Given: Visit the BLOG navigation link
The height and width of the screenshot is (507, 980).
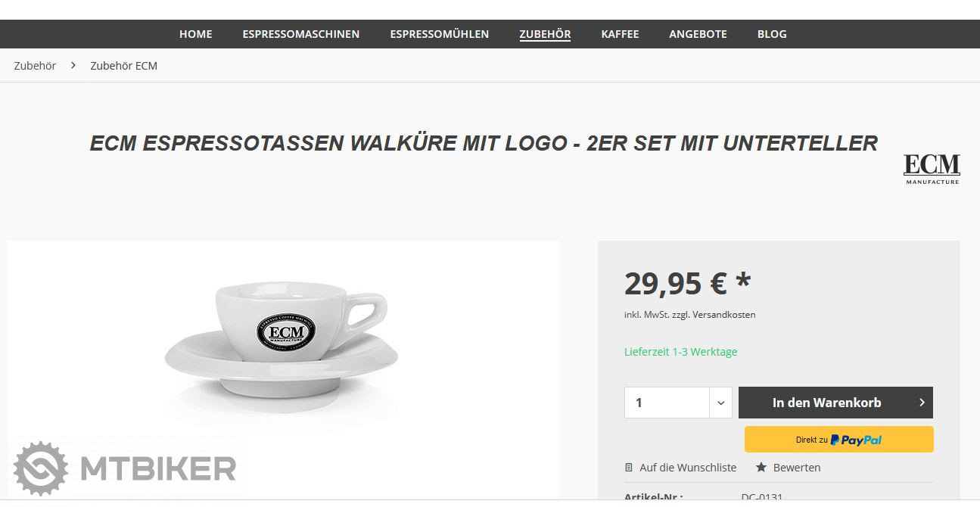Looking at the screenshot, I should [772, 34].
